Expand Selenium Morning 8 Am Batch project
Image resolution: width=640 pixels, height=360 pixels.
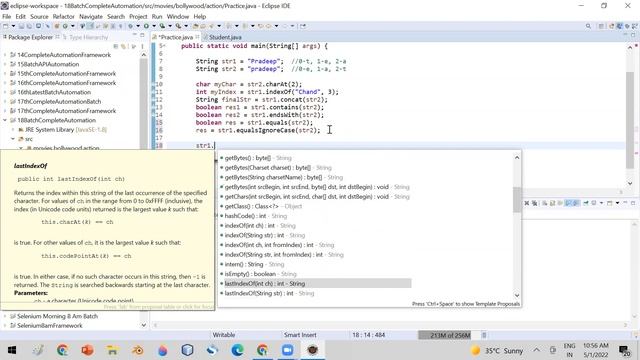[x=5, y=316]
